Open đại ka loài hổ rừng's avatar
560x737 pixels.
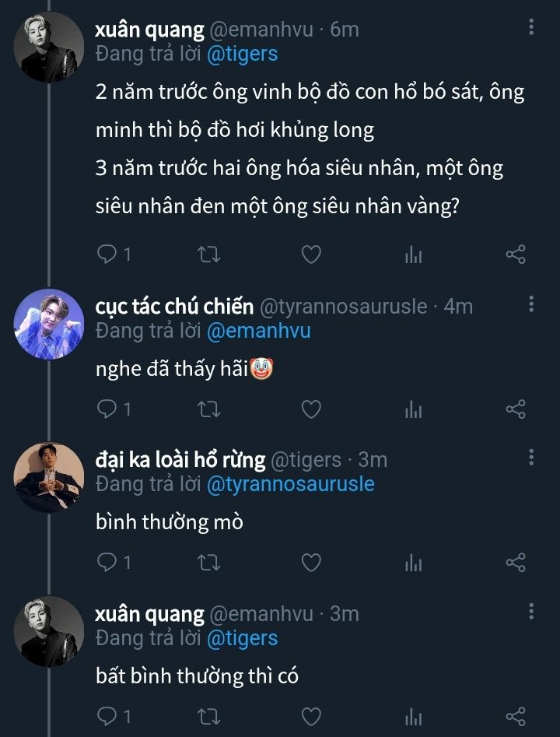pos(49,478)
